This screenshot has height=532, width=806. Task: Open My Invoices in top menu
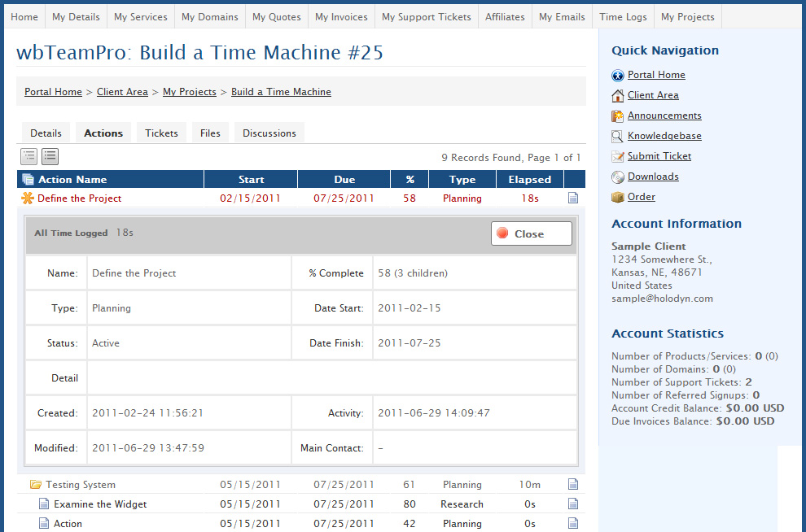pyautogui.click(x=341, y=17)
